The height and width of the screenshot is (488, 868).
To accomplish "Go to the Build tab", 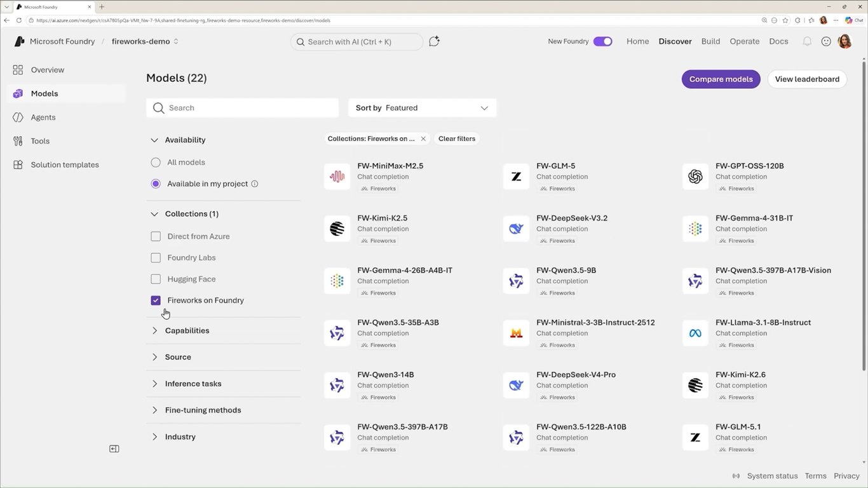I will tap(710, 41).
